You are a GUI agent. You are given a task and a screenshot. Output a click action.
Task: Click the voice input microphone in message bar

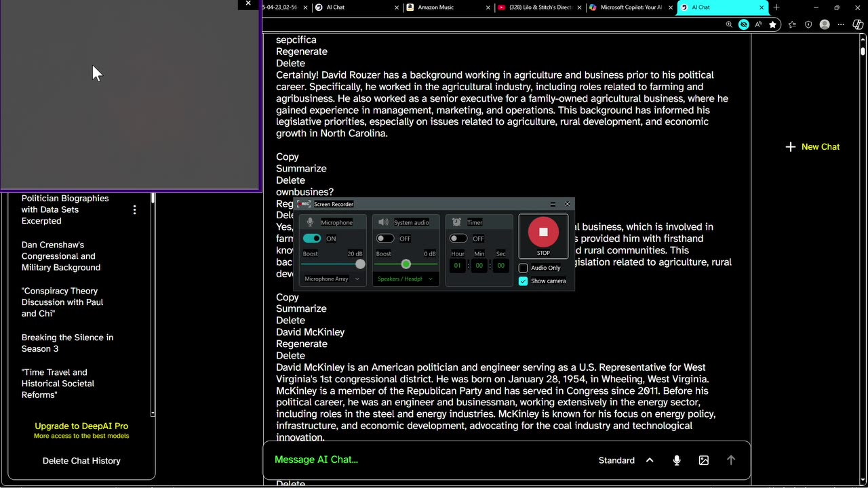677,460
